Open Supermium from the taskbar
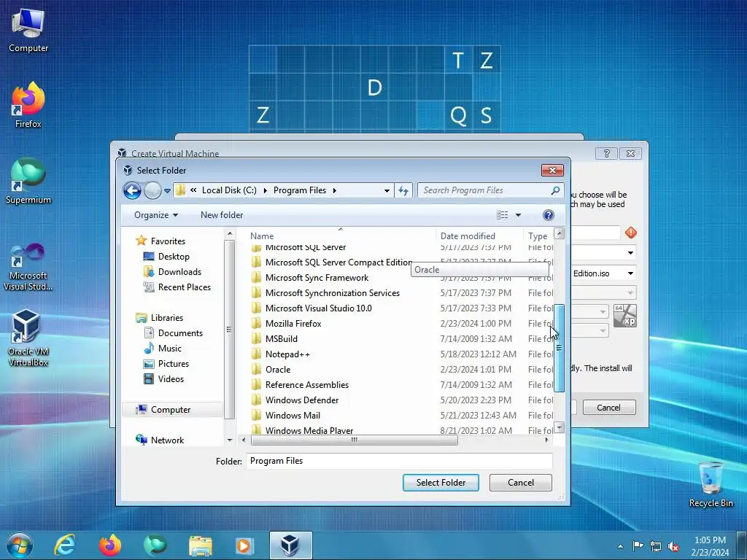Image resolution: width=747 pixels, height=560 pixels. coord(155,545)
